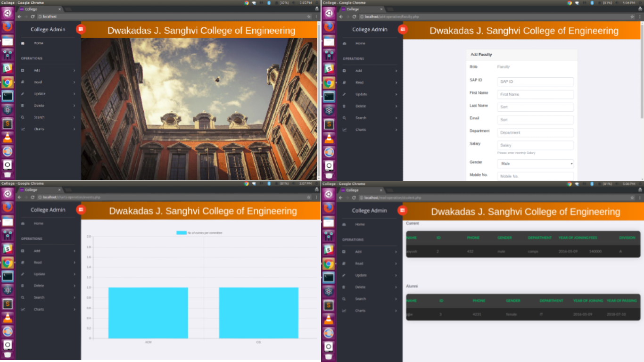
Task: Click the Home icon in the Add Faculty page sidebar
Action: [x=344, y=43]
